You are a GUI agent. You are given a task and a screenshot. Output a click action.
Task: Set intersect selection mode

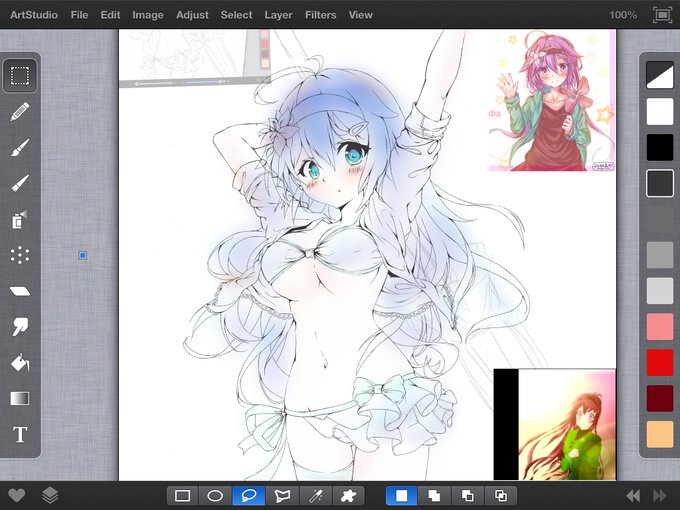click(501, 496)
